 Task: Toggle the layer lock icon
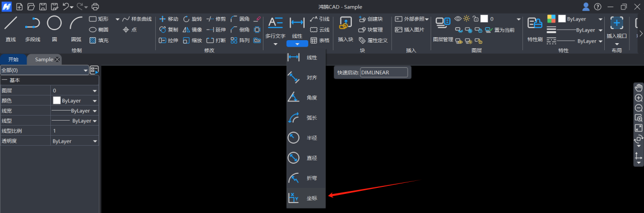point(475,19)
